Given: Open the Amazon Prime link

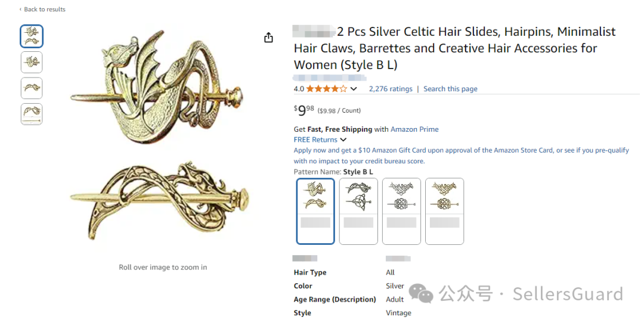Looking at the screenshot, I should click(x=414, y=129).
